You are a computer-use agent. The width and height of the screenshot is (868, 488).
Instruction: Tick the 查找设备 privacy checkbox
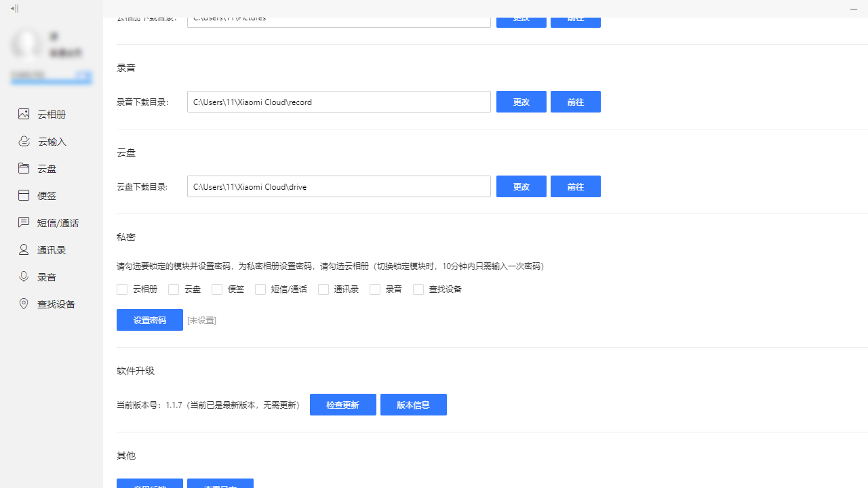pos(418,289)
